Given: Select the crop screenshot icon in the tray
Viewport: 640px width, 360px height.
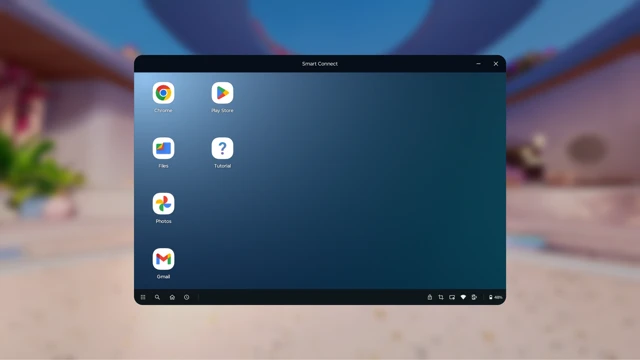Looking at the screenshot, I should click(441, 297).
